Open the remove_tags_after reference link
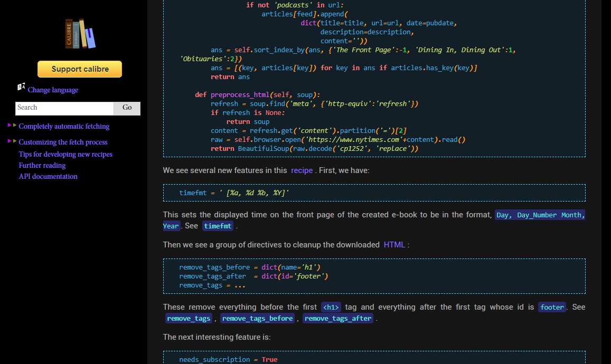 click(337, 318)
